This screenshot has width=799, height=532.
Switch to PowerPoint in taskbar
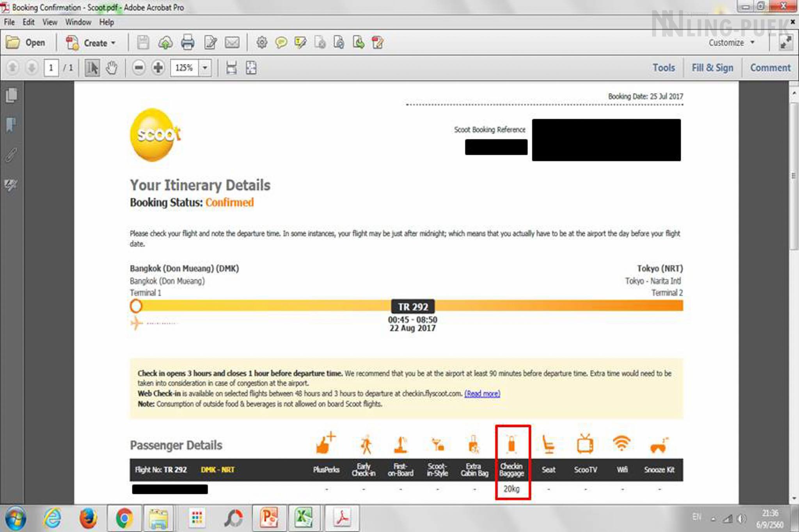(x=270, y=518)
